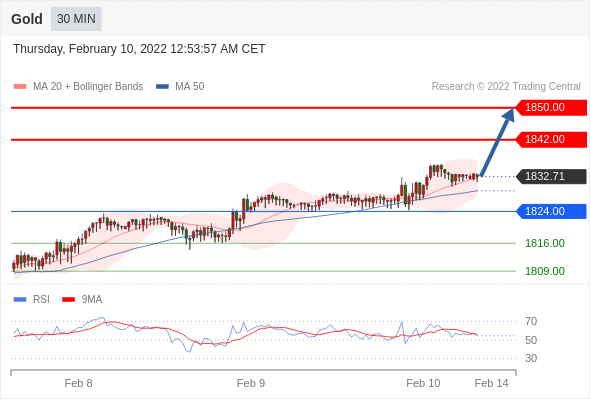
Task: Click the 30 MIN timeframe button
Action: coord(76,19)
